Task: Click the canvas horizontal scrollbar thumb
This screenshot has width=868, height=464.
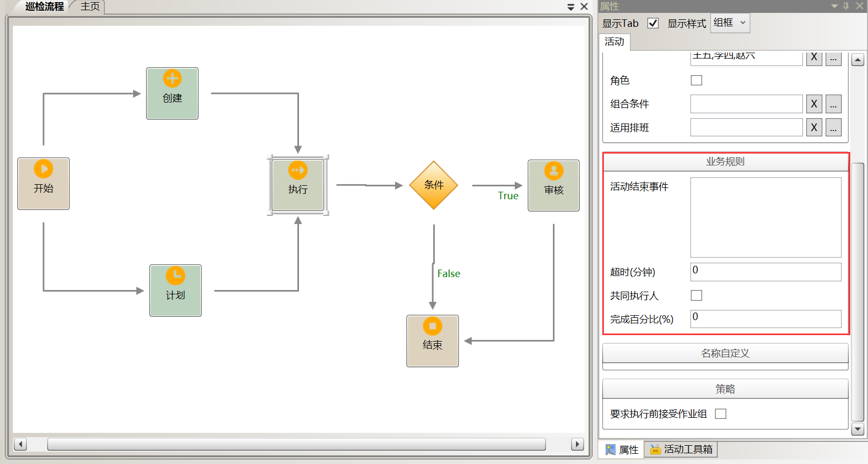Action: (296, 444)
